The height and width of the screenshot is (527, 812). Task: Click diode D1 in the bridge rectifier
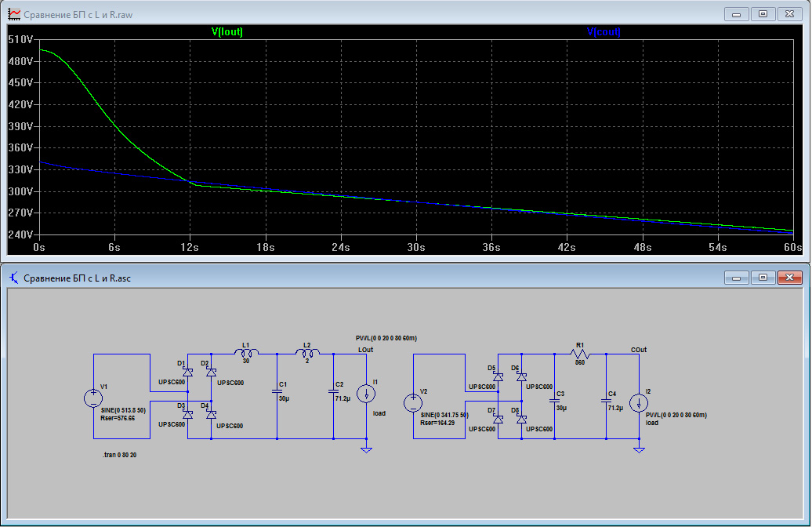[x=187, y=372]
